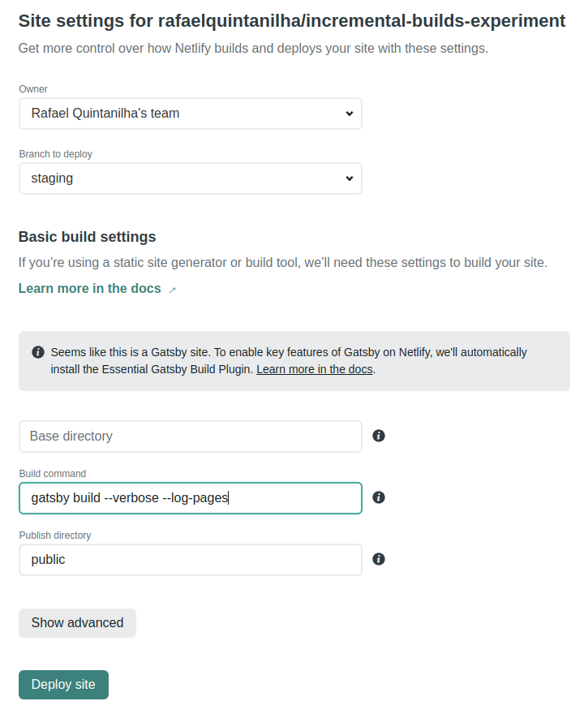
Task: Open the Owner team dropdown
Action: click(x=190, y=114)
